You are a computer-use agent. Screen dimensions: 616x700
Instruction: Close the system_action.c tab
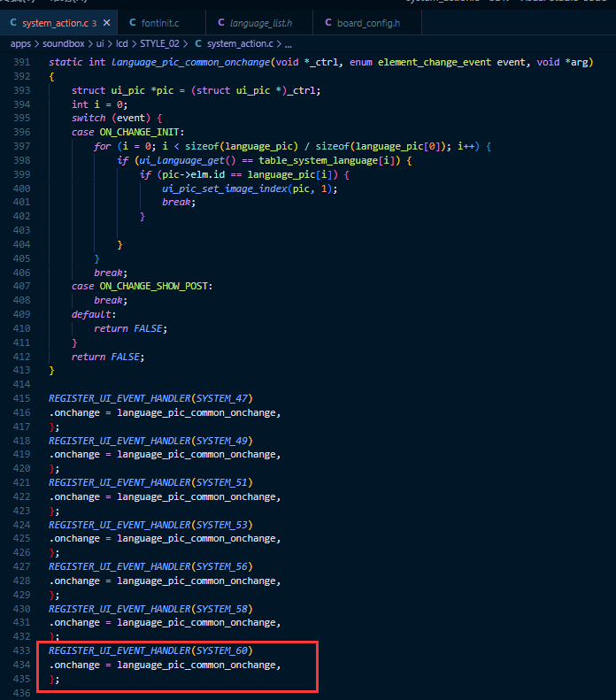[107, 23]
